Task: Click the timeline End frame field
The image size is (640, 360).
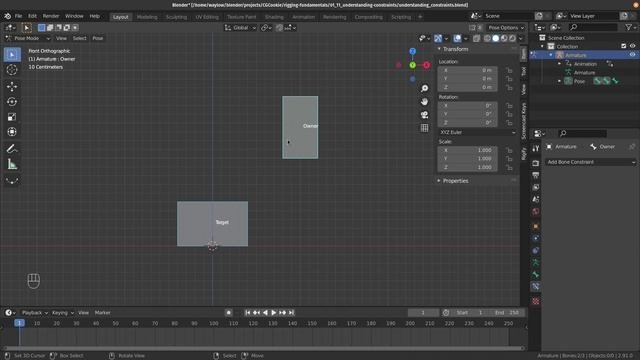Action: click(508, 313)
